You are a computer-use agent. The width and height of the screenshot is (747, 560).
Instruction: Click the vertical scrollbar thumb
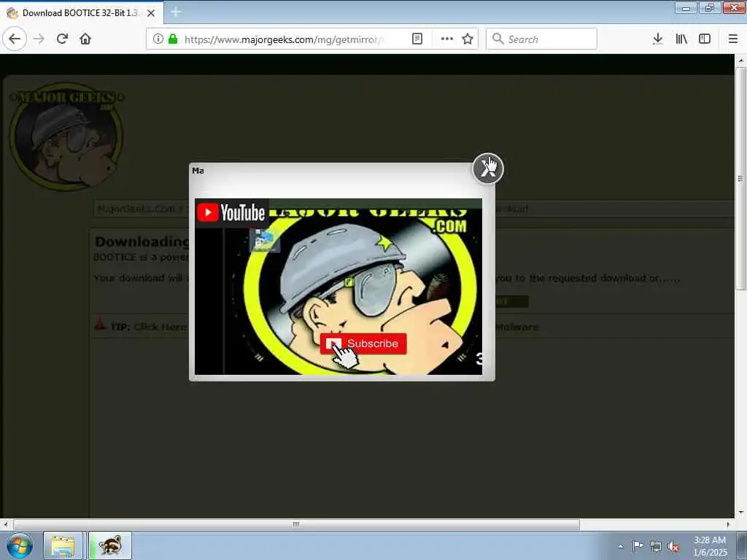[x=740, y=178]
